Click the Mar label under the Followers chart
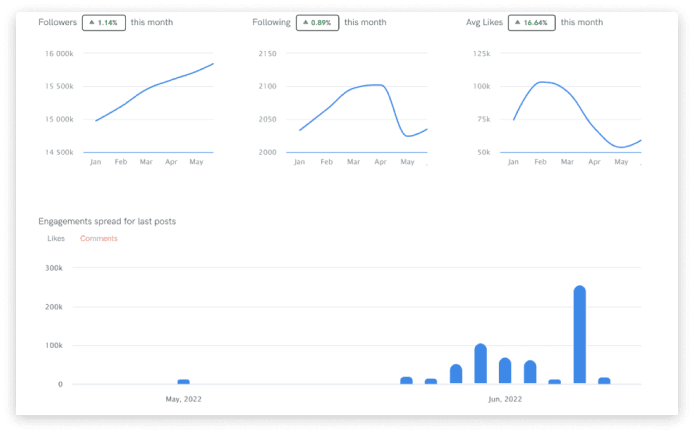Viewport: 694px width, 435px height. tap(146, 161)
